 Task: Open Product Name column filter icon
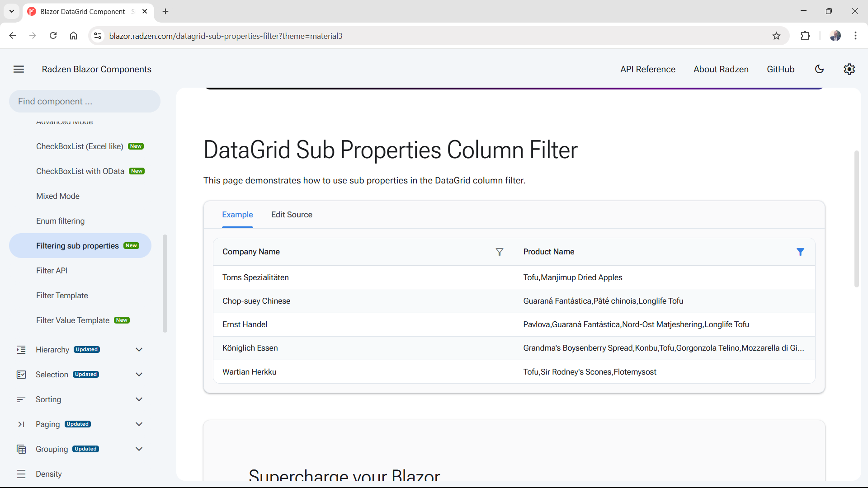point(800,252)
